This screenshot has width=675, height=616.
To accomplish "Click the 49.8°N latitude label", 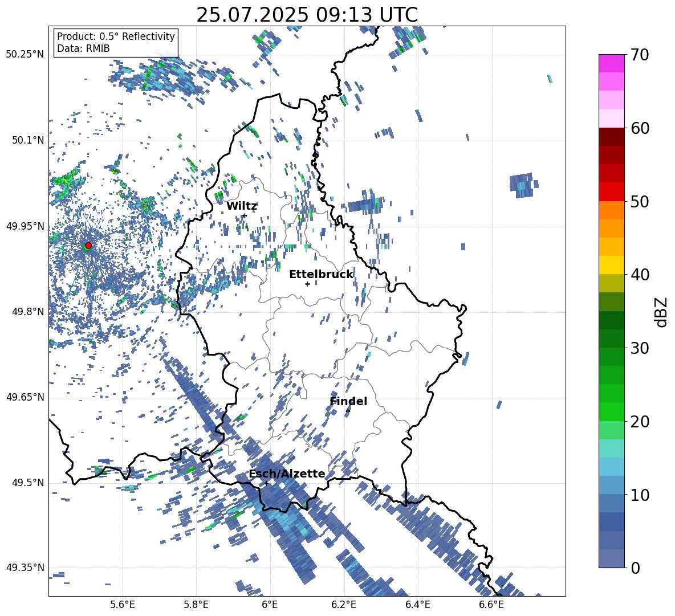I will coord(27,312).
